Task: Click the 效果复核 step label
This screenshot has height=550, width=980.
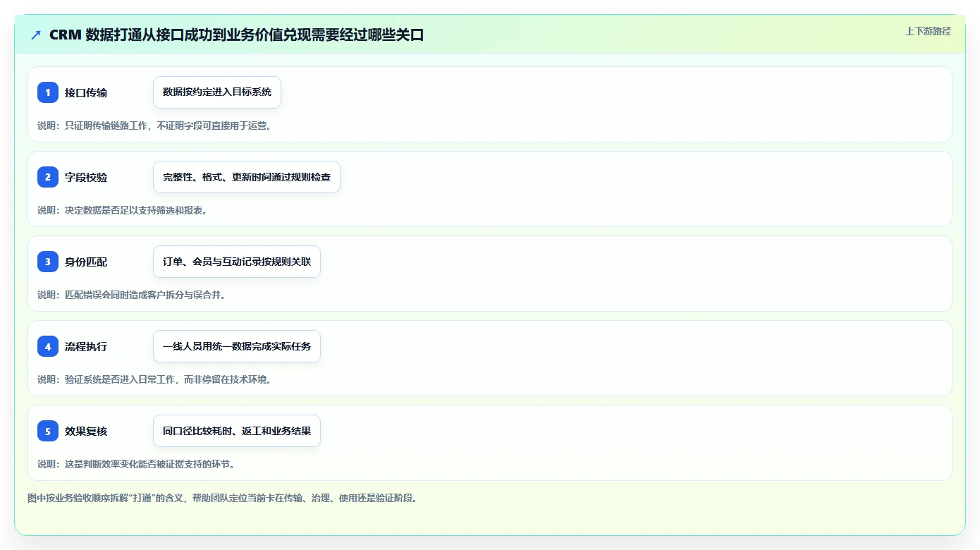Action: coord(86,431)
